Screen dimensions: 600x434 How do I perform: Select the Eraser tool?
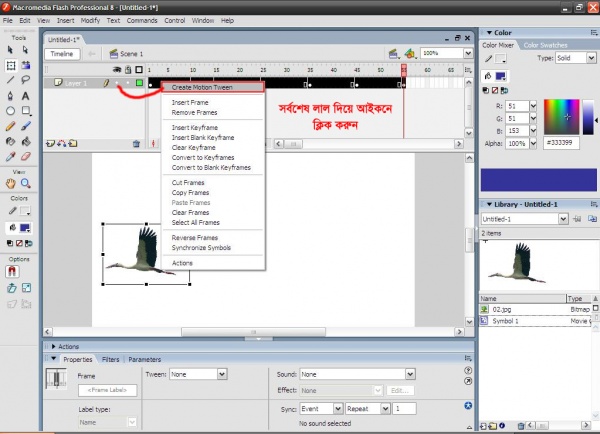point(26,157)
